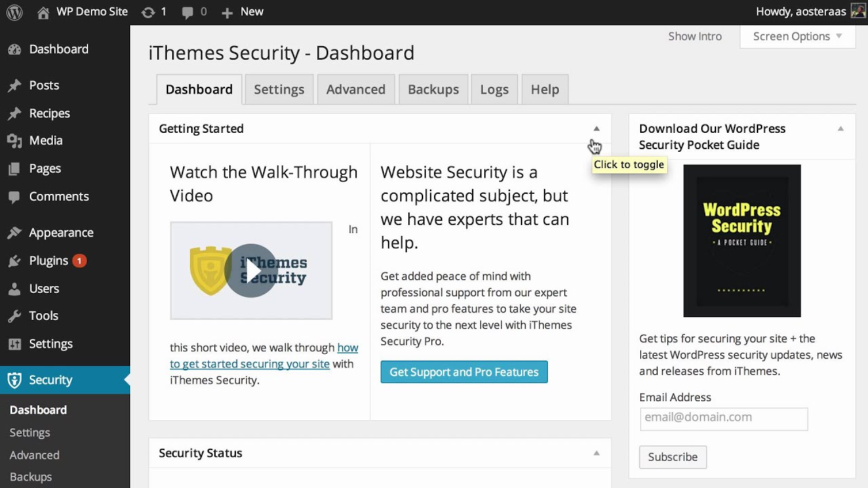
Task: Open Security submenu item Settings
Action: point(30,432)
